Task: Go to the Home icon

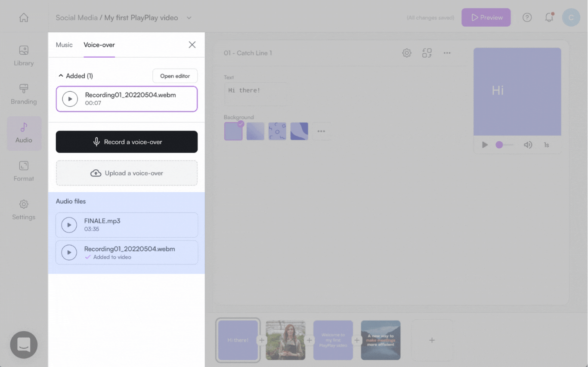Action: 24,18
